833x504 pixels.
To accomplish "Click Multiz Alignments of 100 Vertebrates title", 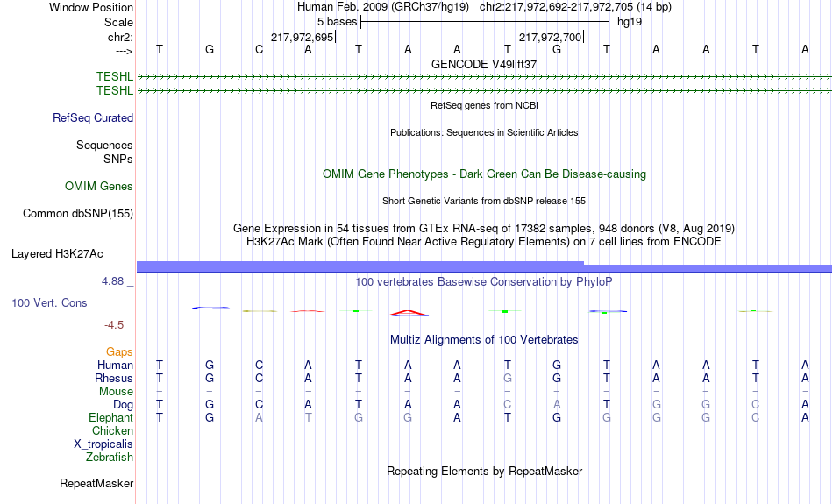I will (484, 340).
